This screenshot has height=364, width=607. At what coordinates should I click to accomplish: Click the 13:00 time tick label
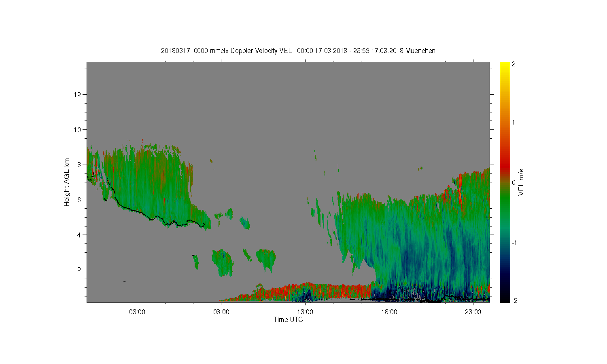pyautogui.click(x=305, y=312)
